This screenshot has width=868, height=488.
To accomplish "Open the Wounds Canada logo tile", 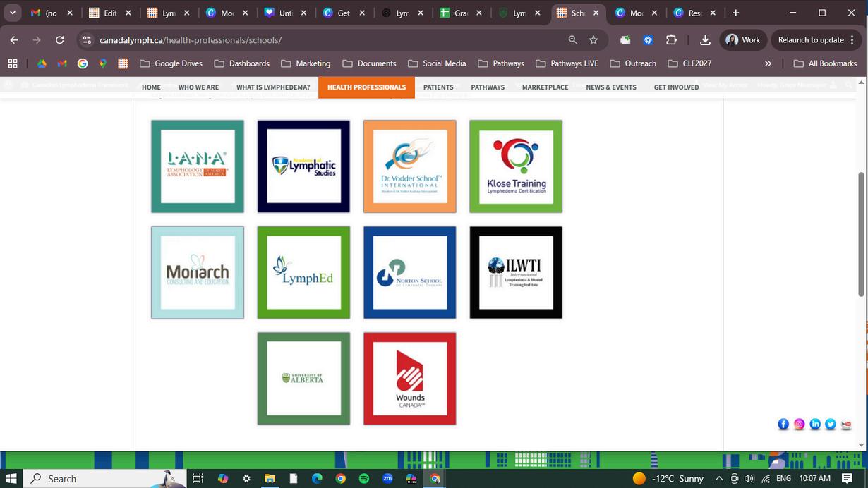I will point(410,379).
